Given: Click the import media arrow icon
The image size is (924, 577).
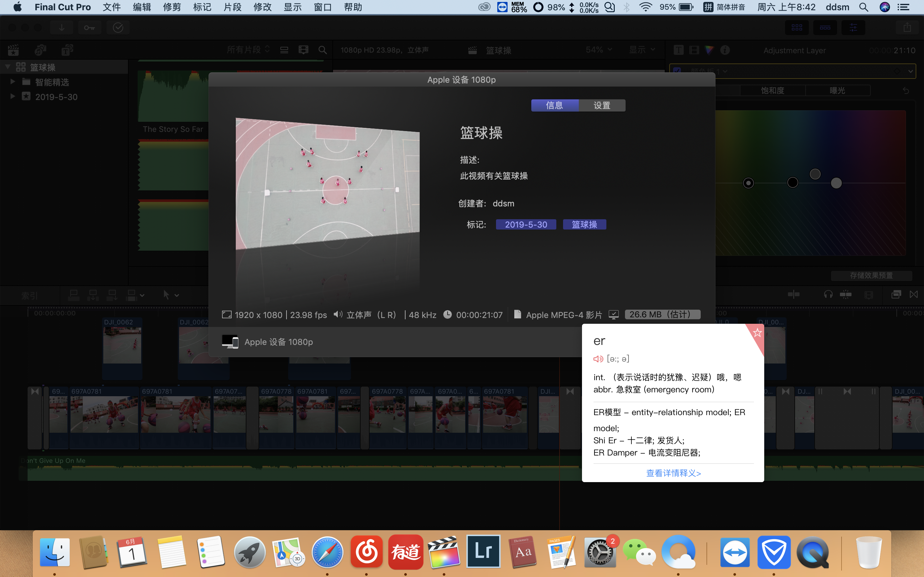Looking at the screenshot, I should (x=62, y=28).
